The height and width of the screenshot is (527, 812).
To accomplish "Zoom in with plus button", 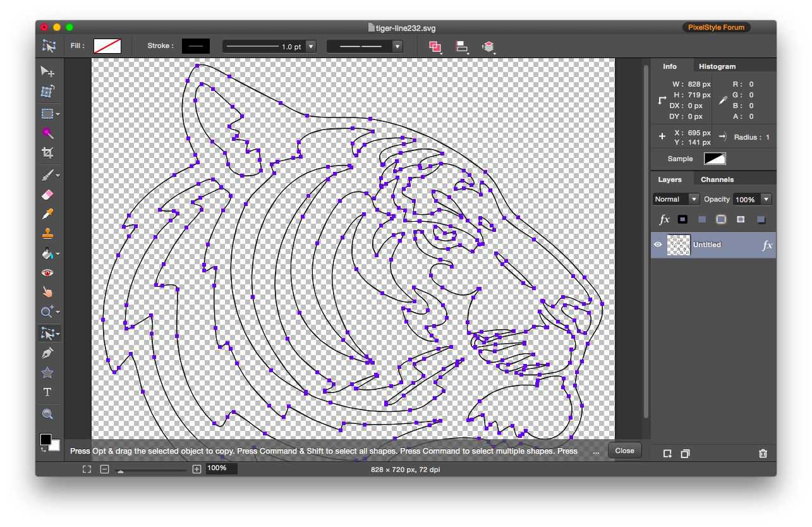I will [197, 469].
